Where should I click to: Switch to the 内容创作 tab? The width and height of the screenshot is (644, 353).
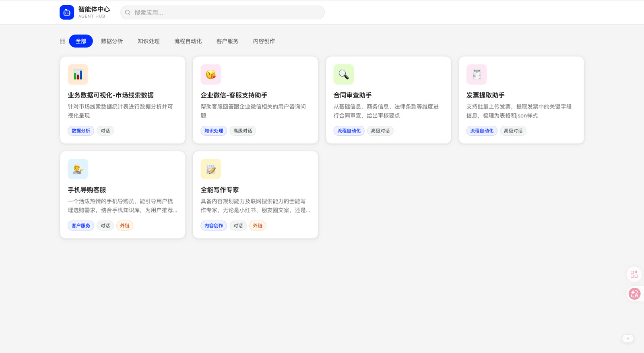pos(264,41)
